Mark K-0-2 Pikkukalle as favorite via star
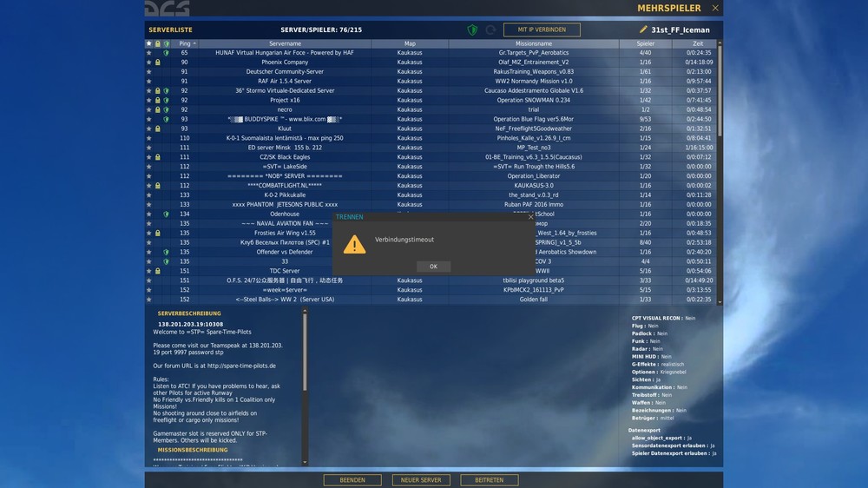Image resolution: width=868 pixels, height=488 pixels. pyautogui.click(x=149, y=195)
